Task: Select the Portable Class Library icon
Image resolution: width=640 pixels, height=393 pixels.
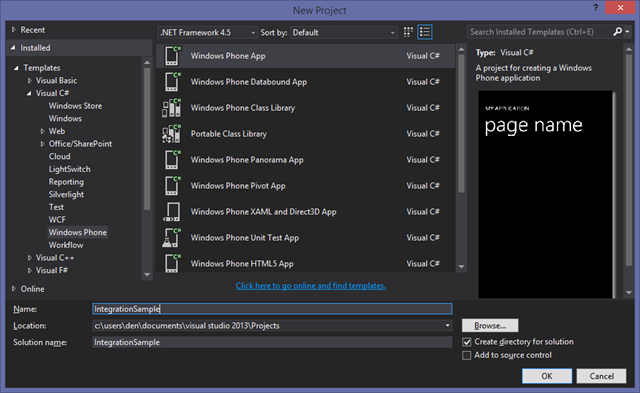Action: click(172, 134)
